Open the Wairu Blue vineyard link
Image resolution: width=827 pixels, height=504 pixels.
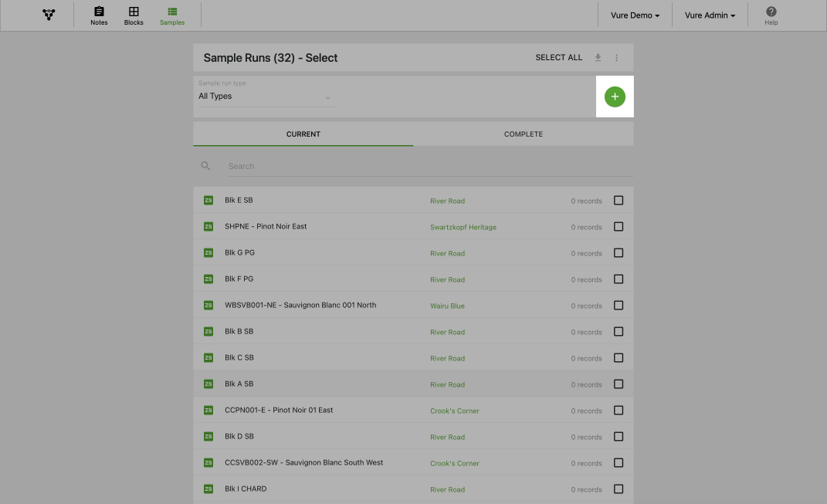coord(447,306)
